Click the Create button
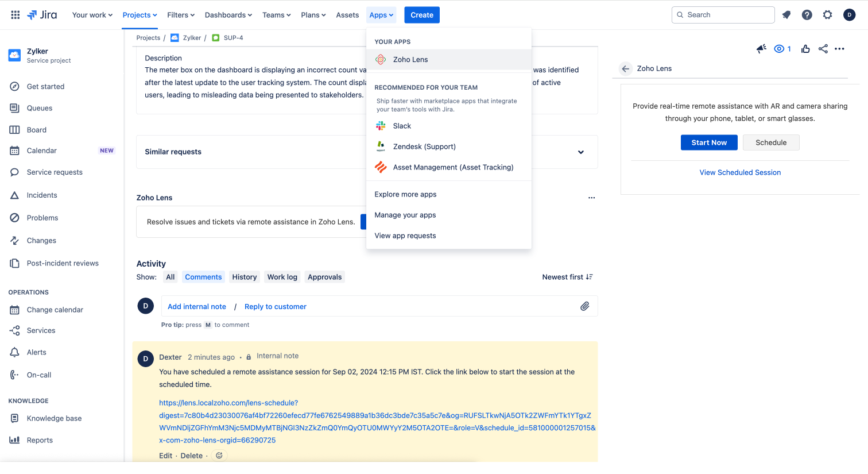 pos(422,15)
